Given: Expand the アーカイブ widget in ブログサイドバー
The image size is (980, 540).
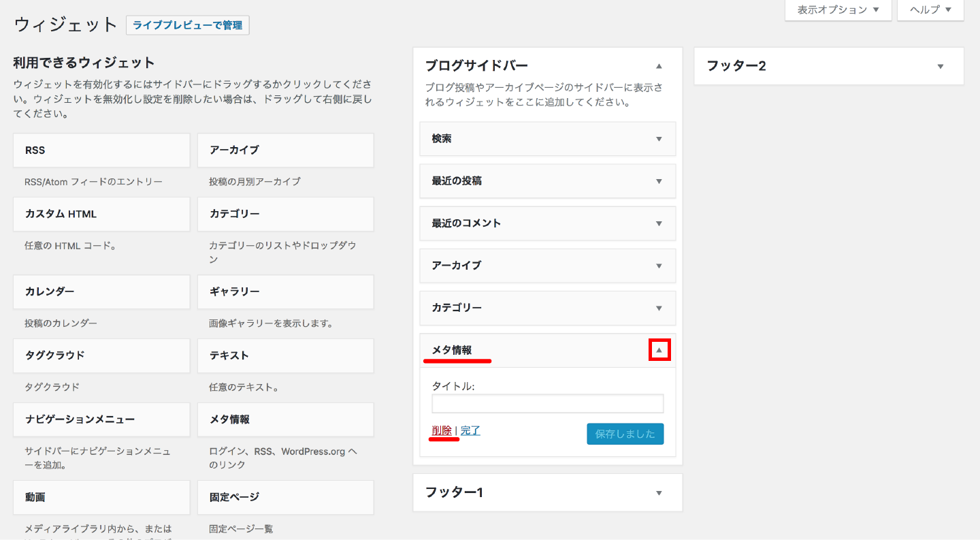Looking at the screenshot, I should point(658,266).
